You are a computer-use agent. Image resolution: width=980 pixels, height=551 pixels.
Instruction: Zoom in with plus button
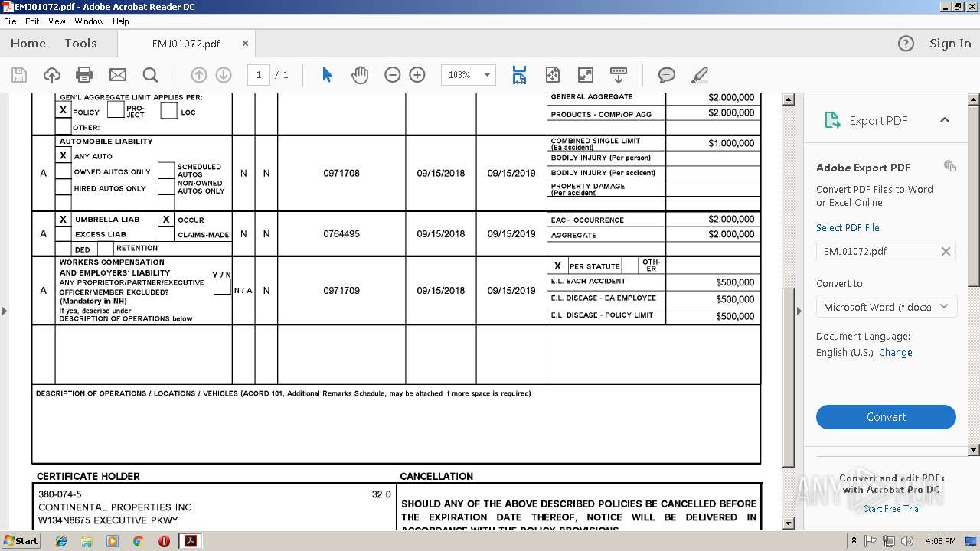(x=417, y=75)
